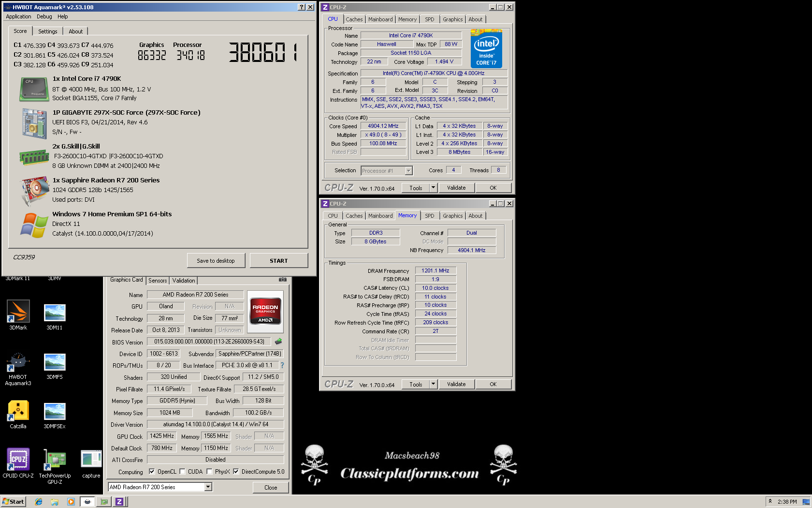Click Validate in Memory CPU-Z window
812x508 pixels.
coord(456,384)
